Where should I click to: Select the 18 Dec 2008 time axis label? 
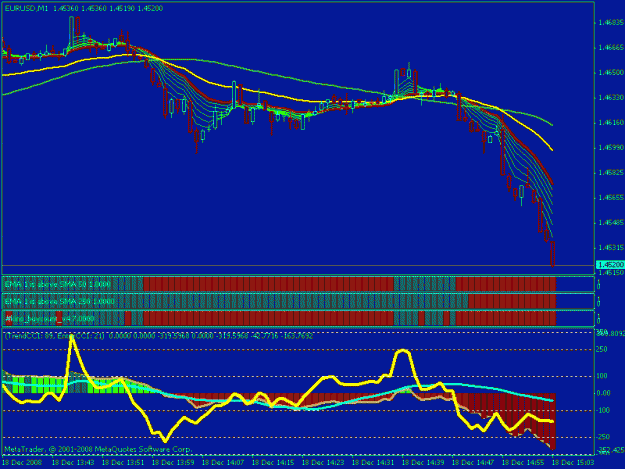(22, 463)
